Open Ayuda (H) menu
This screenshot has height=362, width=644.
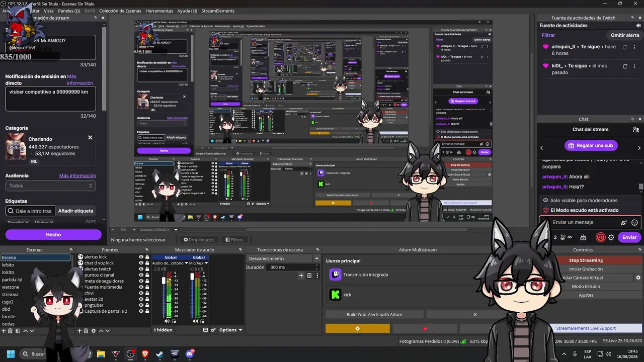point(187,11)
